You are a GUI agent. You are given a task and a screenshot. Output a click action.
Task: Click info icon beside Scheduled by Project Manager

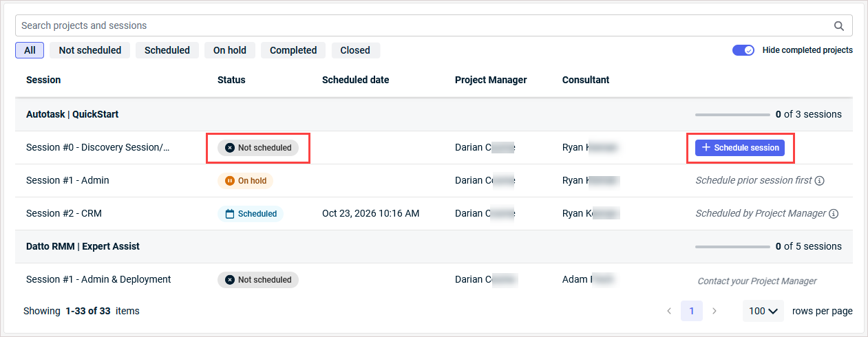click(x=834, y=214)
